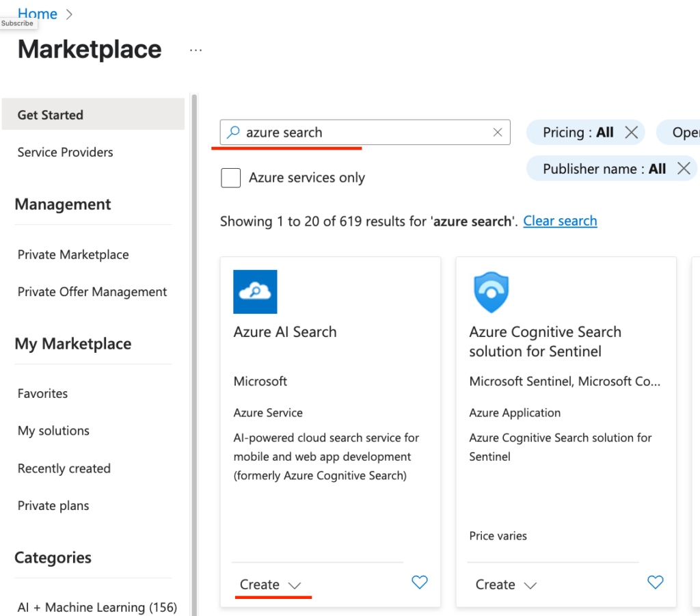Viewport: 700px width, 616px height.
Task: Favorite the Sentinel solution with heart icon
Action: point(655,582)
